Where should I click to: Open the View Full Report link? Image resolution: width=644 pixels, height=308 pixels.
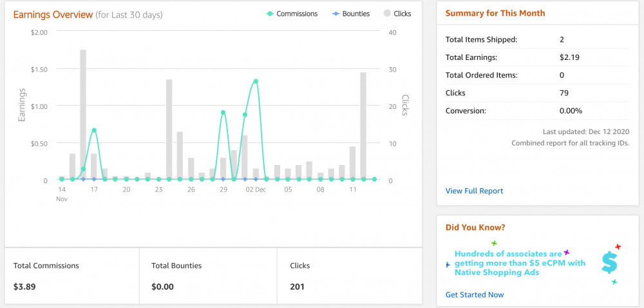(474, 191)
